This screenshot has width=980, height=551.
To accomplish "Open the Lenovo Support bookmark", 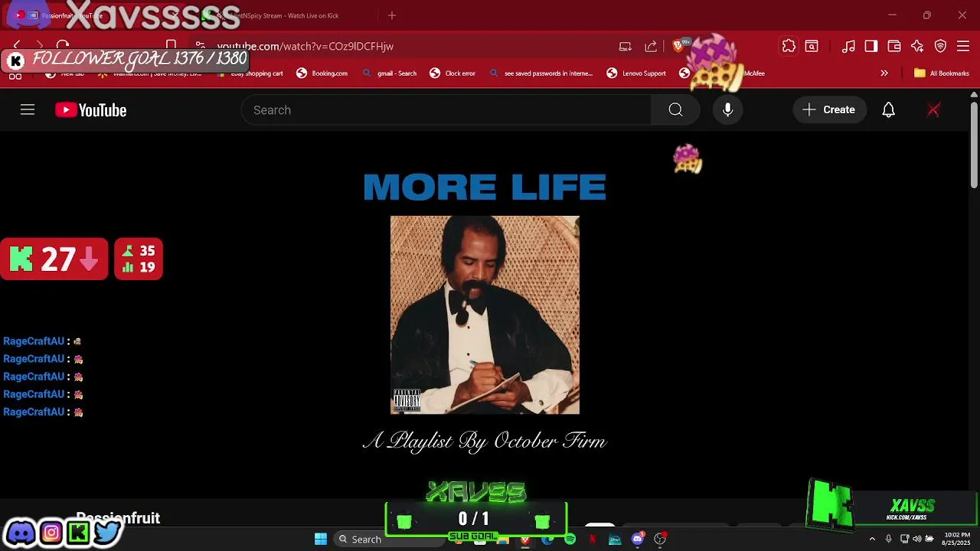I will [x=636, y=73].
